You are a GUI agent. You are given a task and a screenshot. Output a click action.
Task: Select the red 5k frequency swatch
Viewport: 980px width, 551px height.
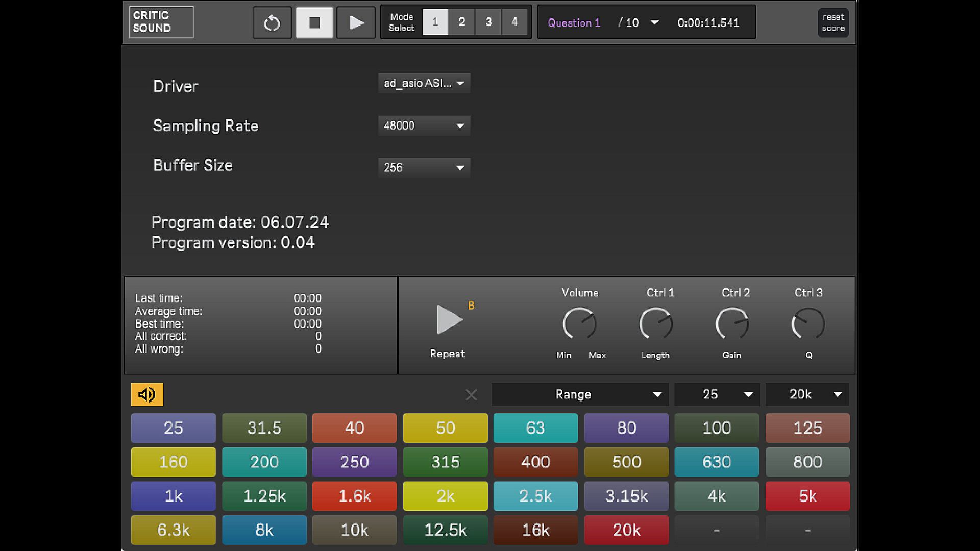coord(807,496)
